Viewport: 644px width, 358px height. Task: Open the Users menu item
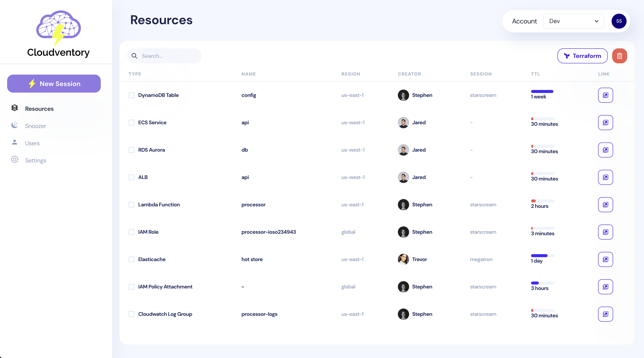click(32, 143)
